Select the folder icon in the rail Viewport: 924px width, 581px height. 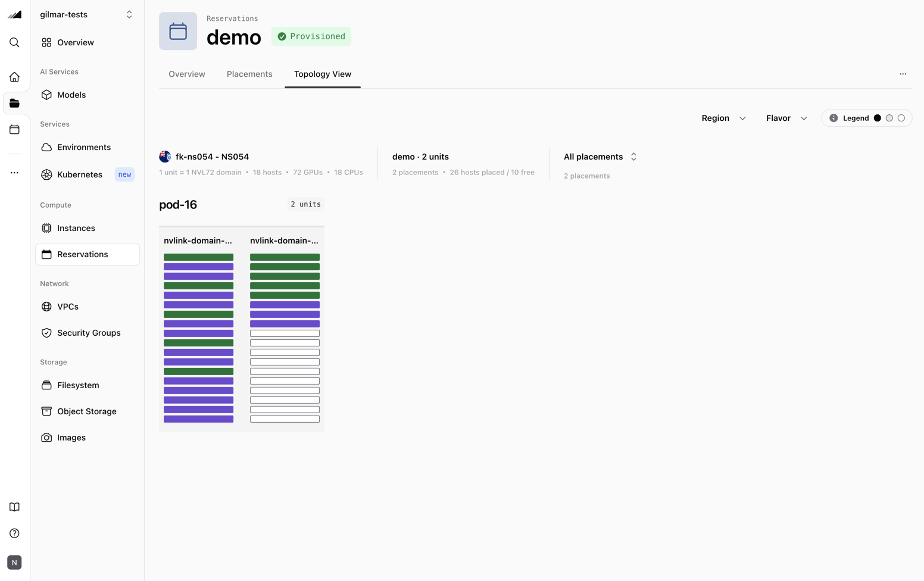tap(14, 104)
